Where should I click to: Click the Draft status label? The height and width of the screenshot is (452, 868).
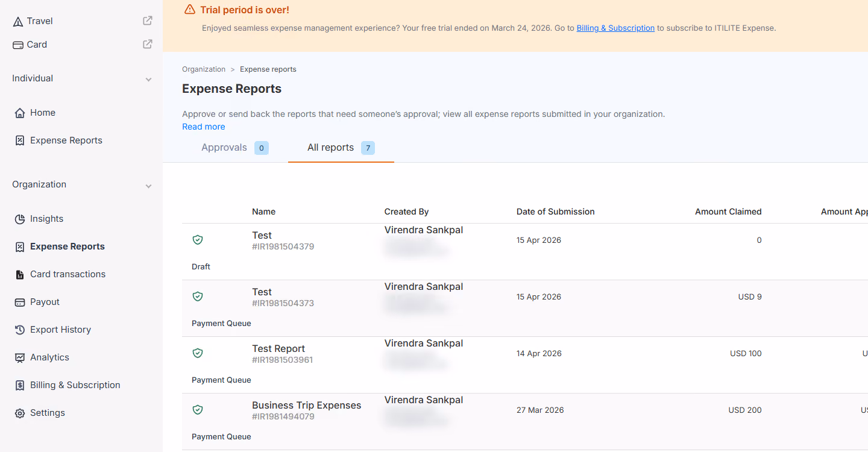coord(201,267)
